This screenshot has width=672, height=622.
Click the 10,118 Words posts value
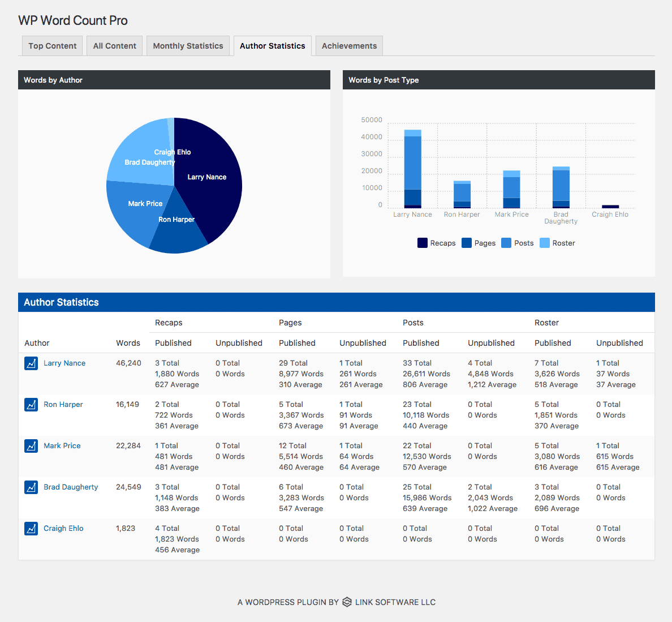tap(426, 415)
